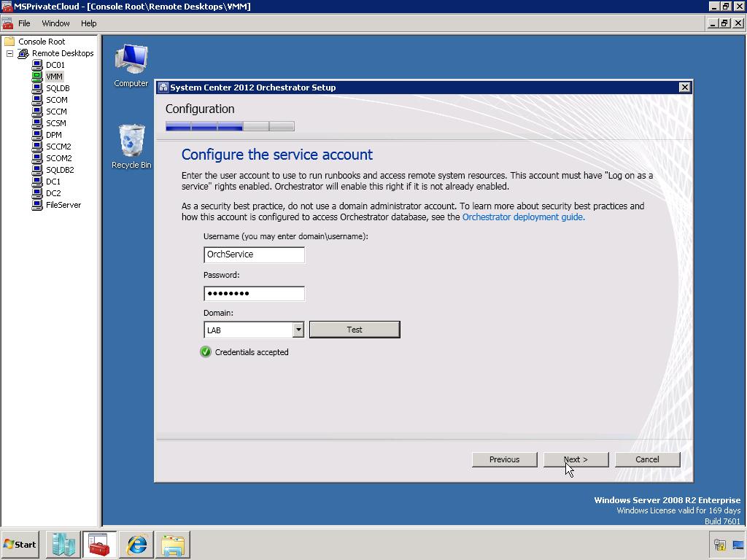747x560 pixels.
Task: Close the Orchestrator Setup dialog
Action: tap(684, 87)
